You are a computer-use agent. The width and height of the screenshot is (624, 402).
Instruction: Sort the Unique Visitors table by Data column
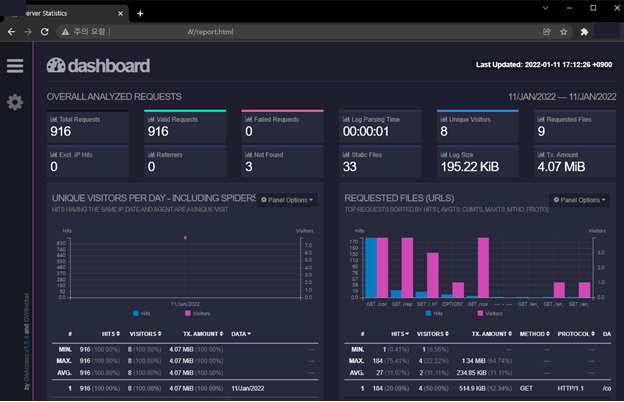tap(241, 333)
